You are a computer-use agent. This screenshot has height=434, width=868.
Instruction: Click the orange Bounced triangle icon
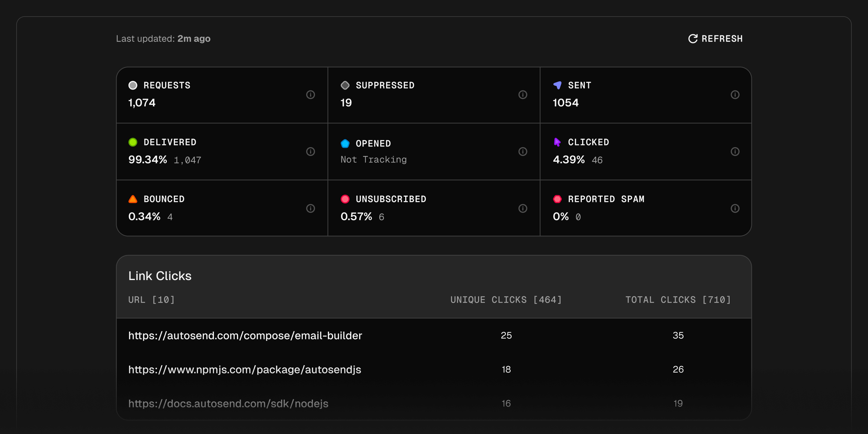coord(133,199)
